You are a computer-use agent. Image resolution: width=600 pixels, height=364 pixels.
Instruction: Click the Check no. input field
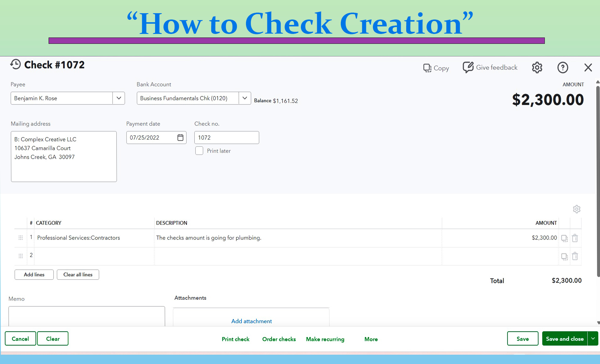226,137
